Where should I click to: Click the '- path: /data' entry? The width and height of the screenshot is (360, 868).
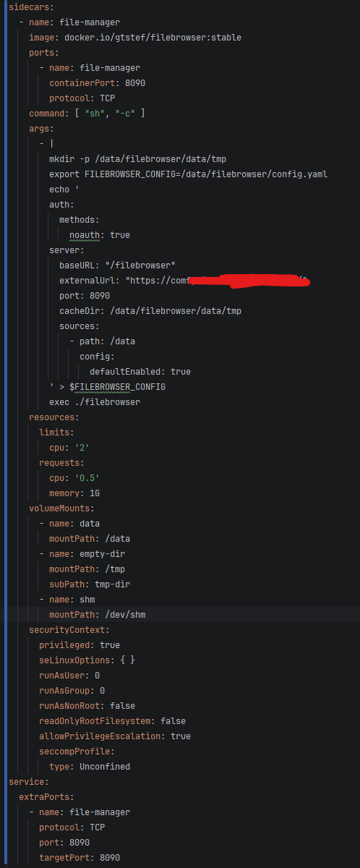click(x=102, y=341)
